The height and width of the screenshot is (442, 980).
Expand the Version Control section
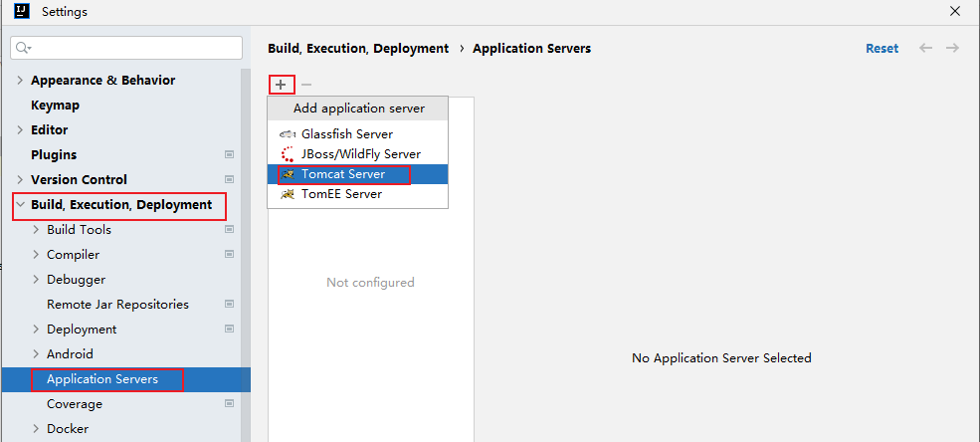point(20,179)
